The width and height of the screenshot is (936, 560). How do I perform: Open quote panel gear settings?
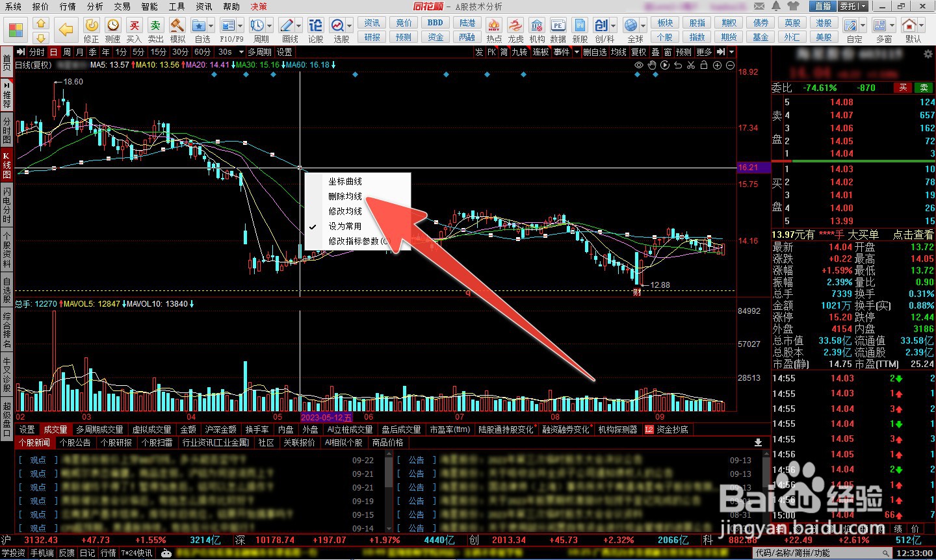click(928, 55)
